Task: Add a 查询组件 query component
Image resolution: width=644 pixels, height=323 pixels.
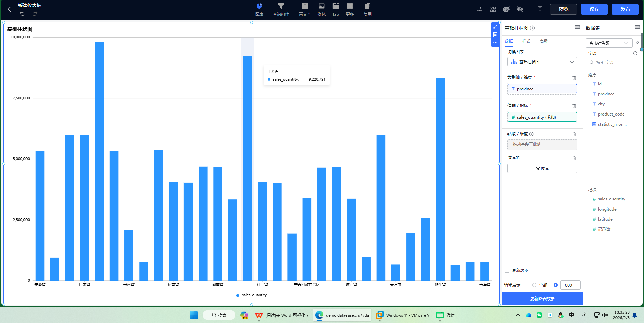Action: coord(281,9)
